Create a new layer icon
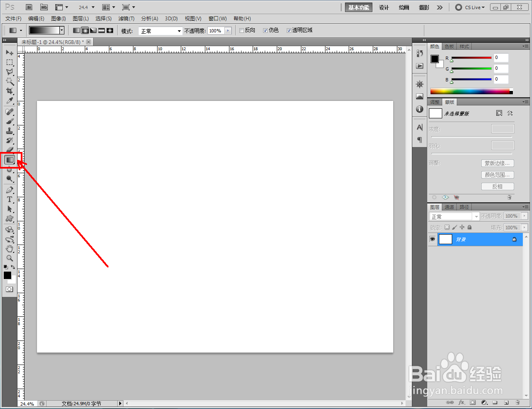 (x=506, y=402)
